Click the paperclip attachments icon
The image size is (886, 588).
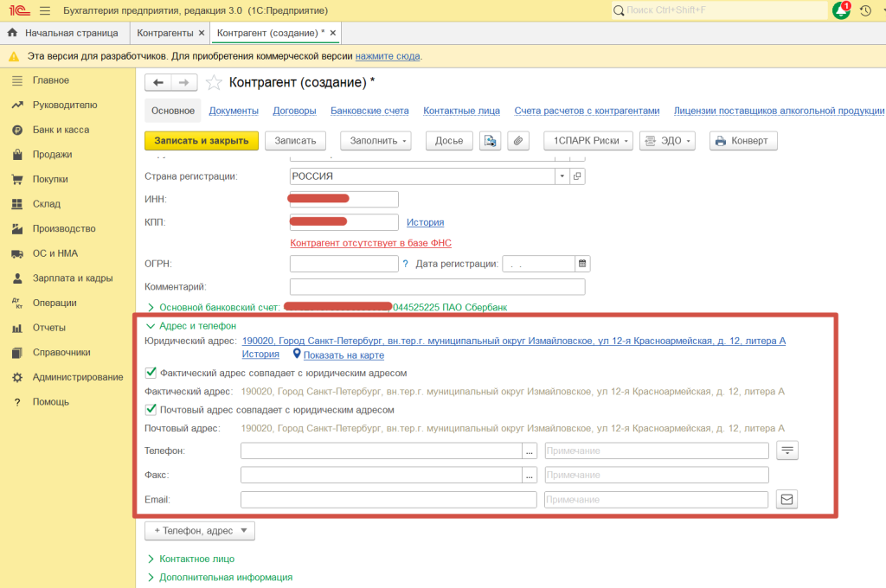[x=517, y=141]
